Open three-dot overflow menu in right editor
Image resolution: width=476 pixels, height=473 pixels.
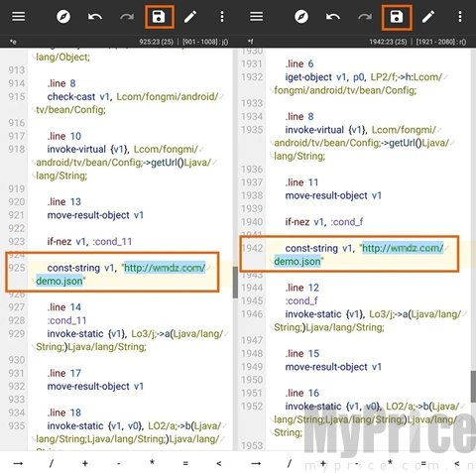[x=460, y=16]
